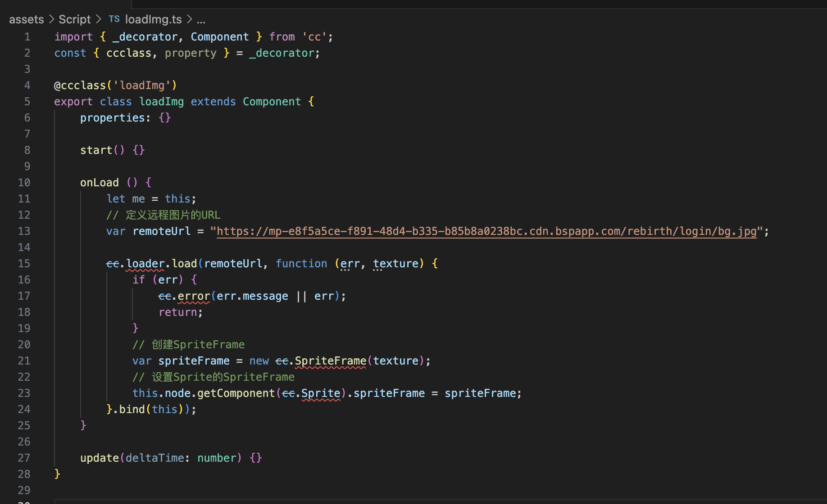
Task: Click the comment "// 定义远程图片的URL"
Action: 164,215
